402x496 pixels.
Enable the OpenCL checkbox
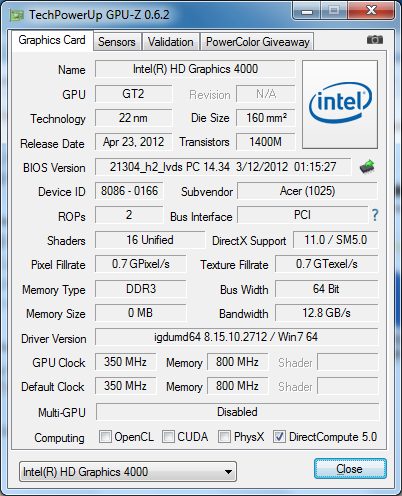[105, 436]
